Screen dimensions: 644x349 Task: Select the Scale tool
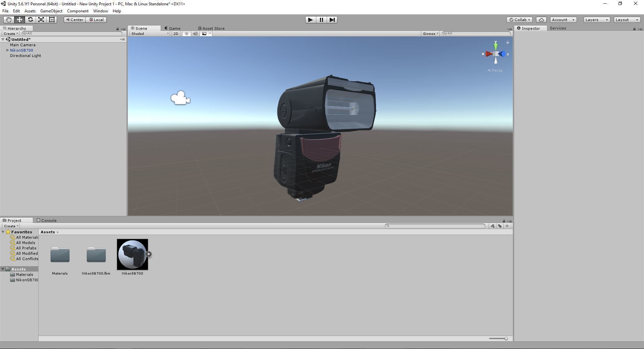tap(41, 20)
